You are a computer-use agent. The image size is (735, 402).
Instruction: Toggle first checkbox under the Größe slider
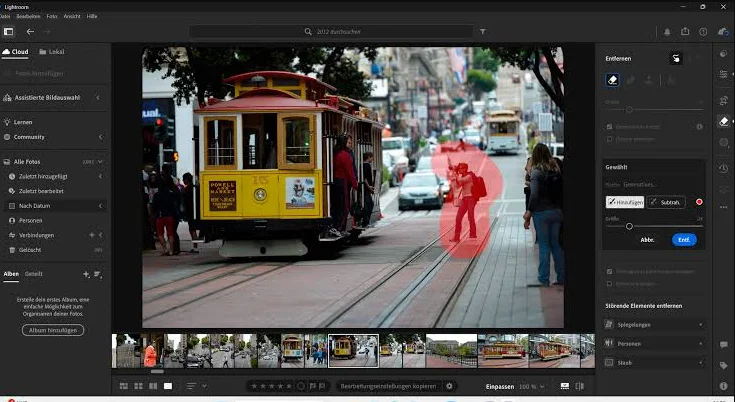(609, 127)
